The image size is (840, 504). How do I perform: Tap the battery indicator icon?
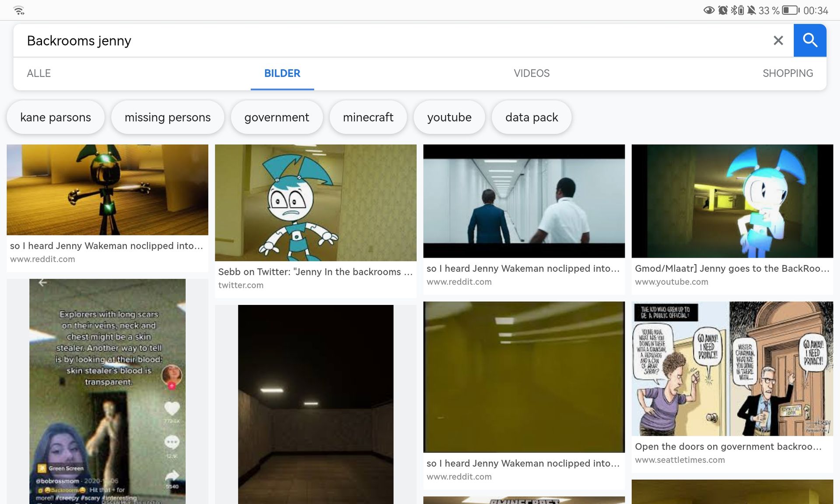point(791,10)
